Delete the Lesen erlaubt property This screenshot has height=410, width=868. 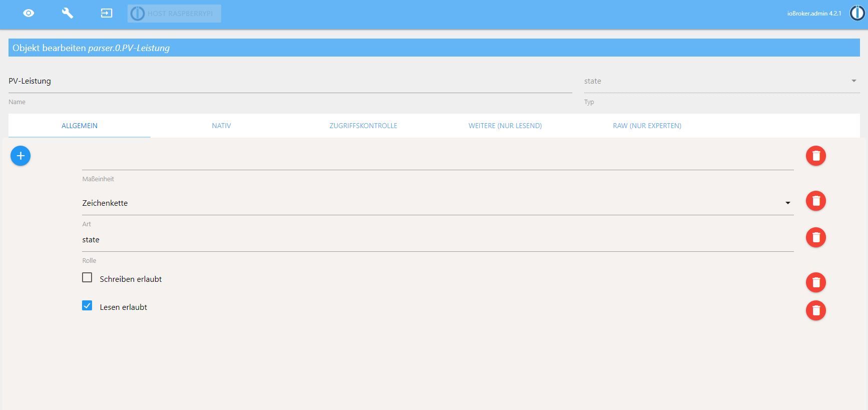pos(815,310)
